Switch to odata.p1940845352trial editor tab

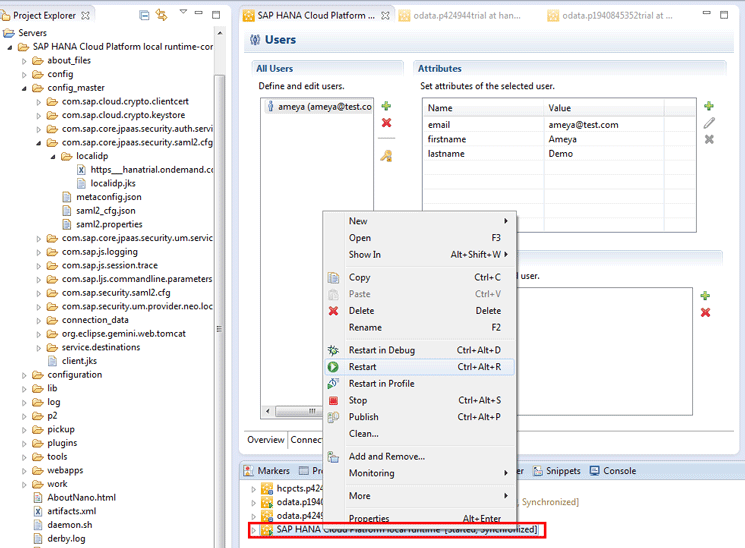(x=611, y=16)
